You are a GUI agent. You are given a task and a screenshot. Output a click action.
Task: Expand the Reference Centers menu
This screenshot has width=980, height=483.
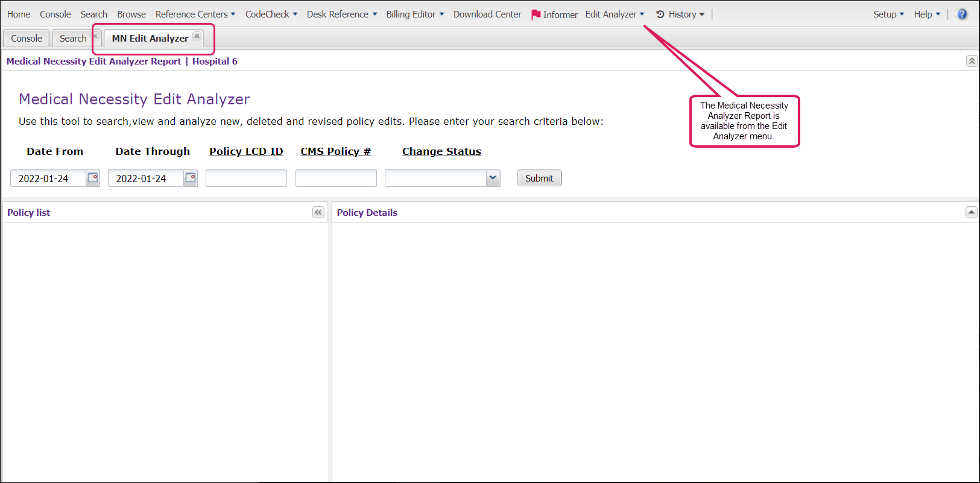[x=195, y=14]
